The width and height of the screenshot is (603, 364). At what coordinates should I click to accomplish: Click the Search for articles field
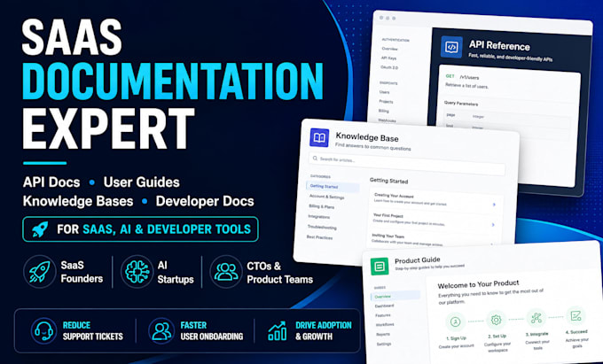407,164
